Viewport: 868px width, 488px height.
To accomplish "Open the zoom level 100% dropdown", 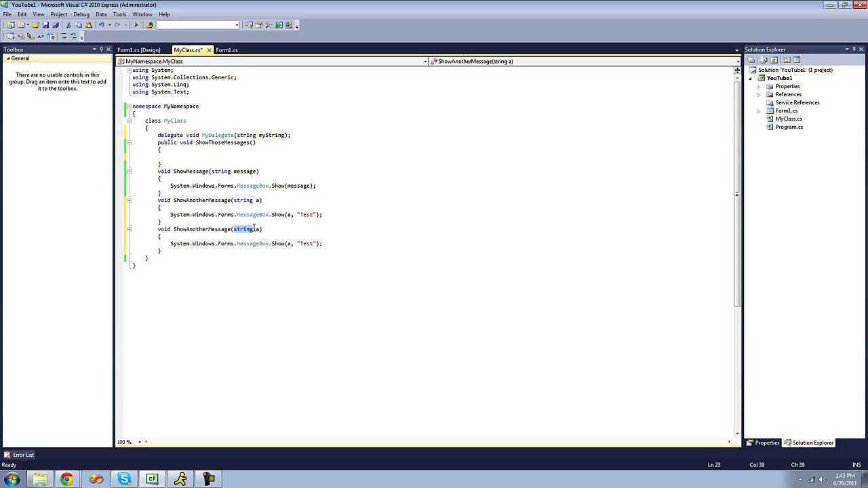I will pyautogui.click(x=140, y=442).
